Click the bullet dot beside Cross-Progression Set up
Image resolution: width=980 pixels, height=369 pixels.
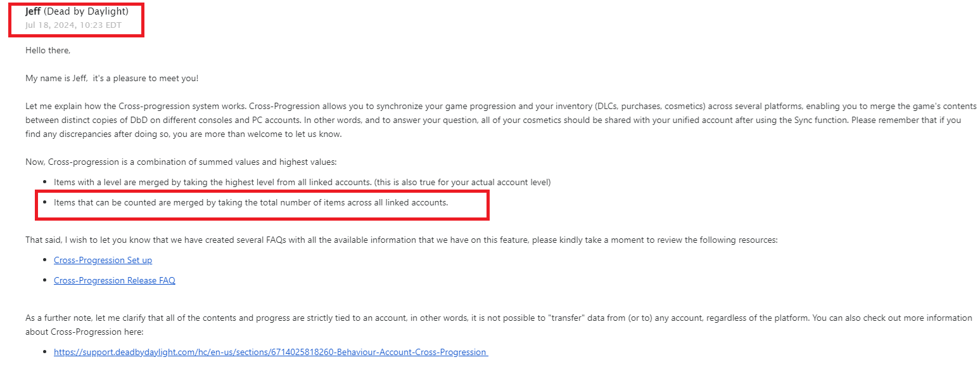[44, 261]
